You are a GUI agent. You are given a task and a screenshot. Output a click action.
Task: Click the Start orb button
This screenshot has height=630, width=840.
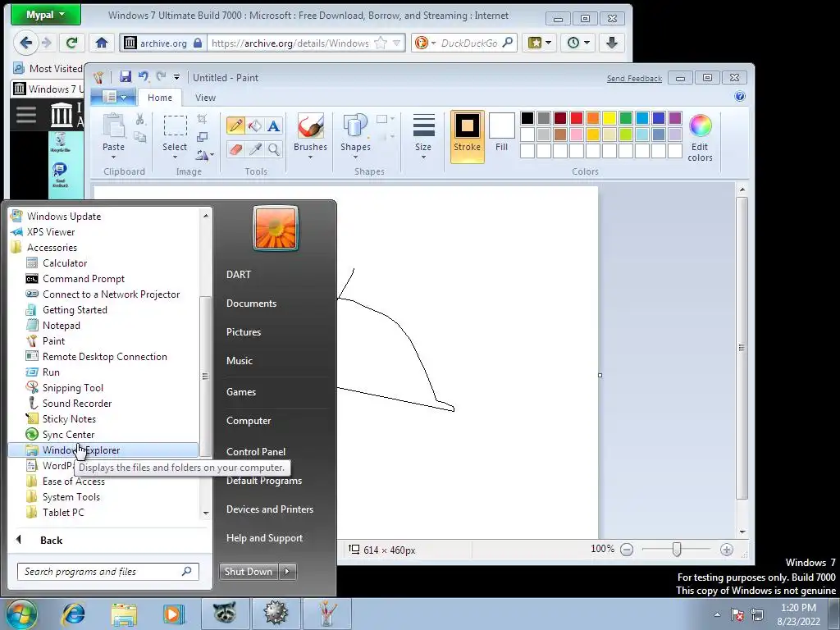22,614
